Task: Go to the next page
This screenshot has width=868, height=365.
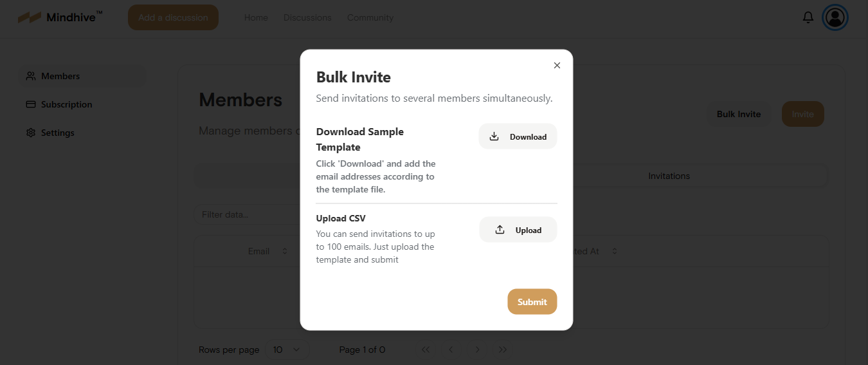Action: pos(477,350)
